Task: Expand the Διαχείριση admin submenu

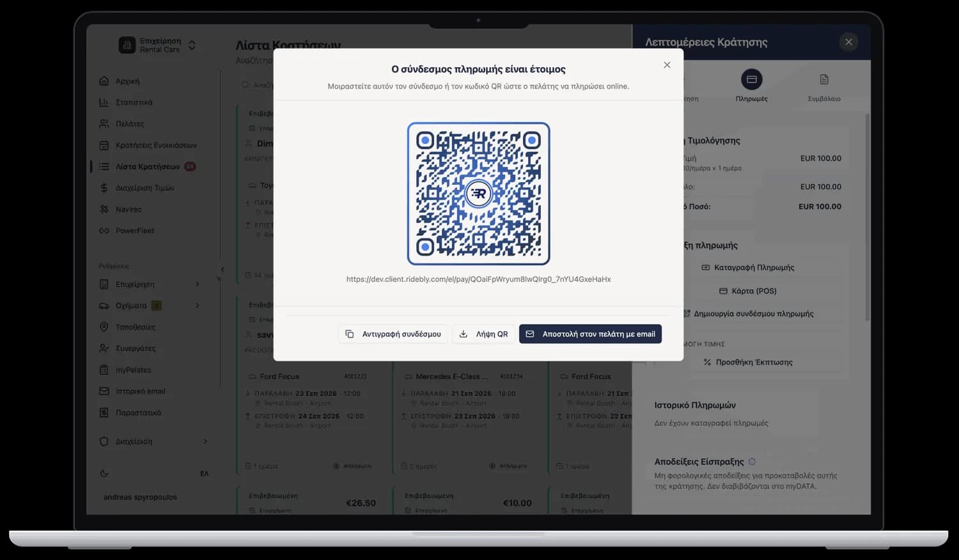Action: [205, 441]
